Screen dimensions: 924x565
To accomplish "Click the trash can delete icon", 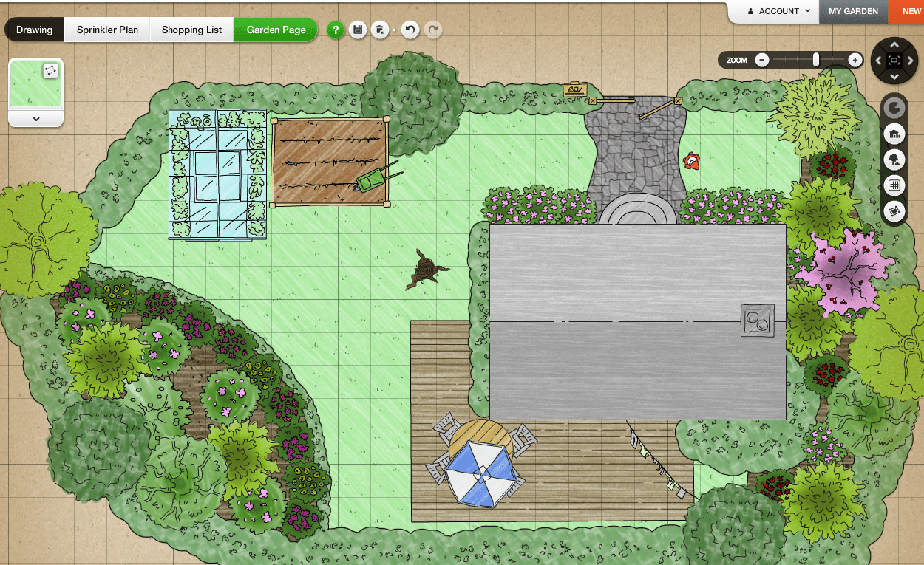I will tap(380, 30).
